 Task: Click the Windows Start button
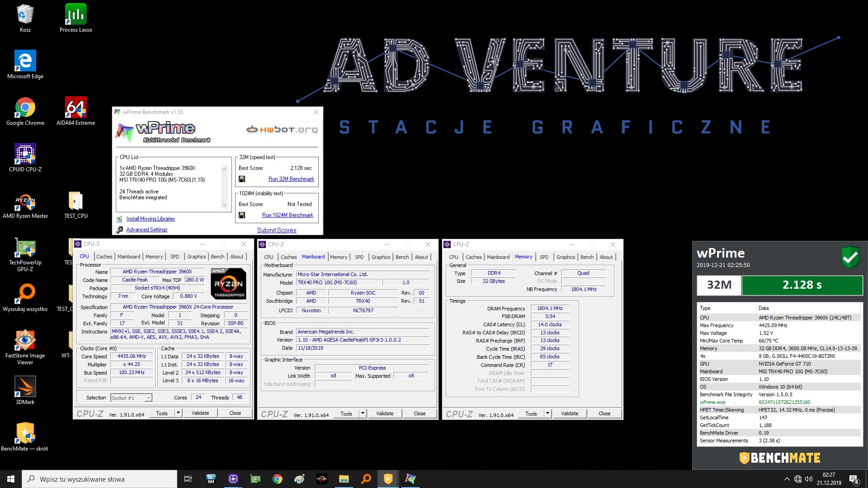click(x=11, y=479)
